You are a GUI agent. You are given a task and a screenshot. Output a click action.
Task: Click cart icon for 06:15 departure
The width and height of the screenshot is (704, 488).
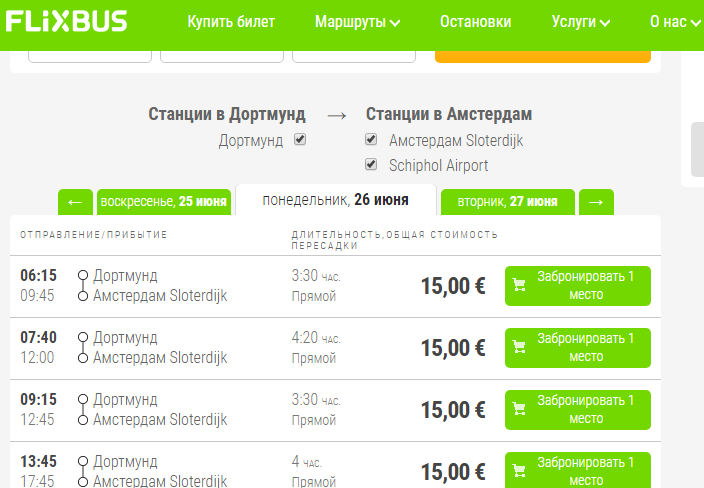pyautogui.click(x=519, y=286)
